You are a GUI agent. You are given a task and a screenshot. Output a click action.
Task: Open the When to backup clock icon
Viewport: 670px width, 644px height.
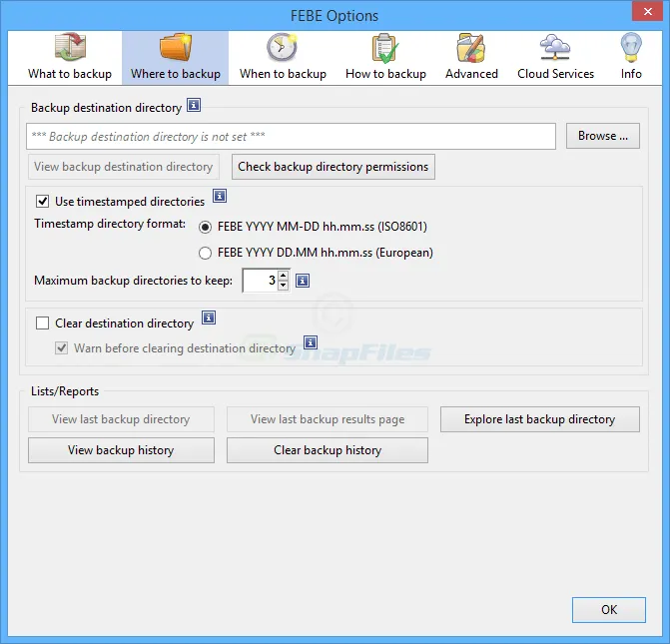pos(282,48)
